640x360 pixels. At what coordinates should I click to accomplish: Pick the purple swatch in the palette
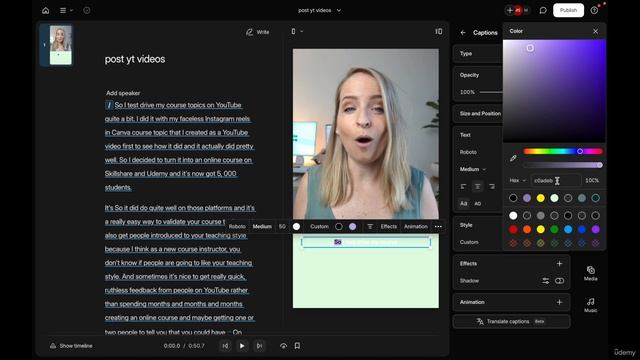click(596, 229)
